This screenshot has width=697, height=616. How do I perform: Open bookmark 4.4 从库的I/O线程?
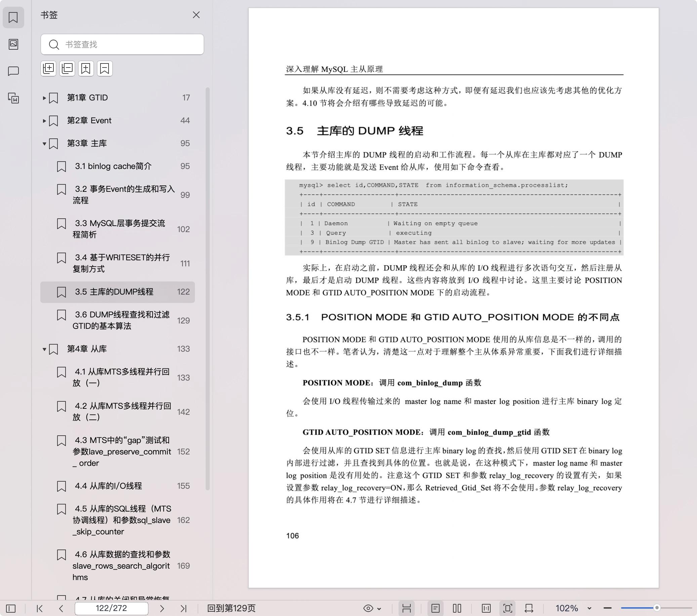117,486
